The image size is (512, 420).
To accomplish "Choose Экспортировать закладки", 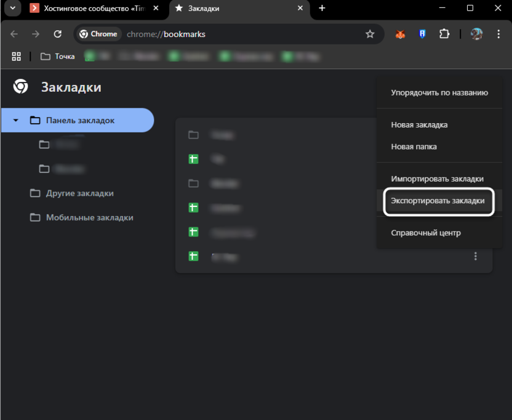I will coord(439,201).
